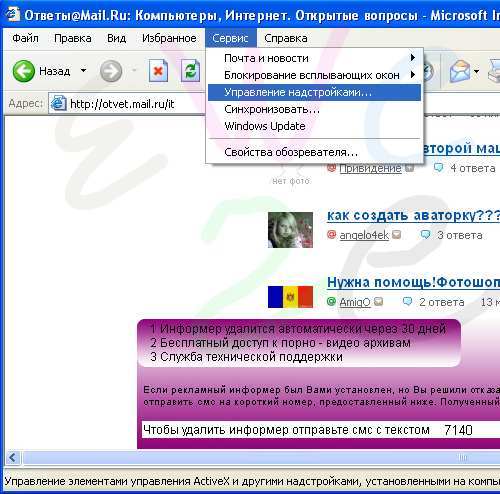
Task: Click banner line Информер удалится автоматически
Action: coord(298,329)
